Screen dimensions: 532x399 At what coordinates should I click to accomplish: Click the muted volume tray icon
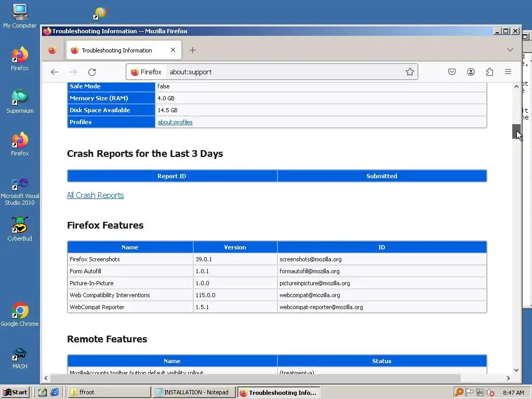pos(490,393)
